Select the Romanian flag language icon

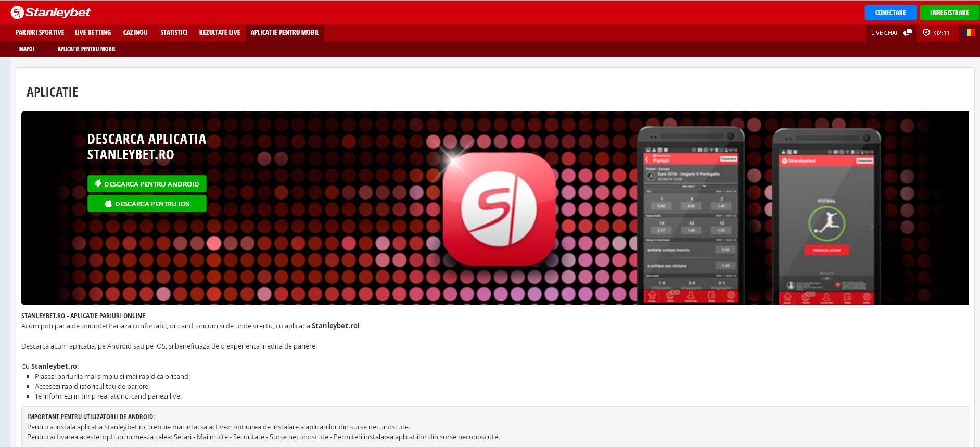point(969,32)
